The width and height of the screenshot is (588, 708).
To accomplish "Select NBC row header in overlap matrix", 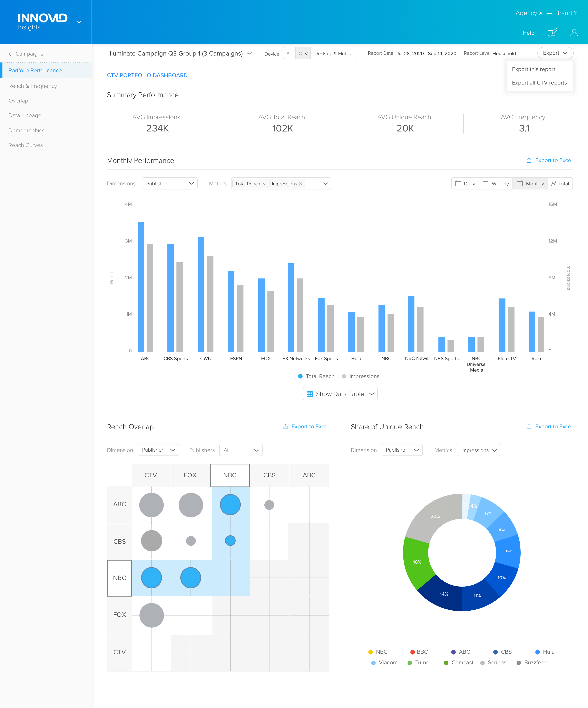I will click(119, 578).
